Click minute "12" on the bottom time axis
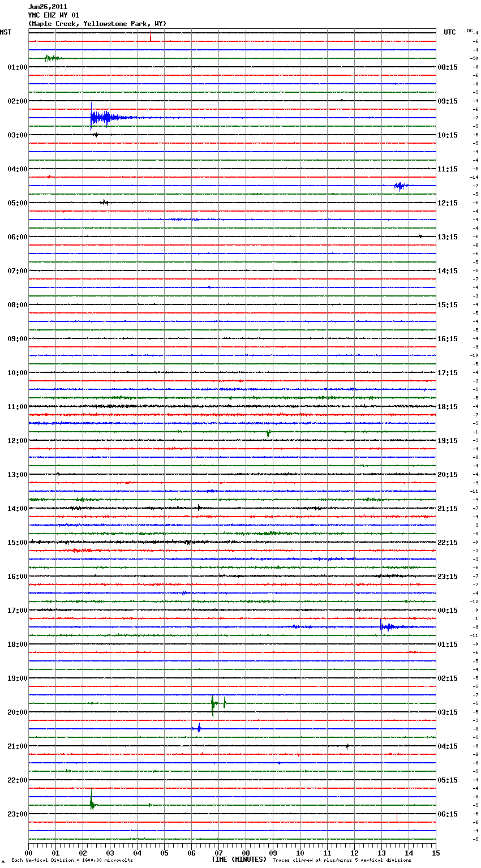This screenshot has width=481, height=868. click(354, 853)
